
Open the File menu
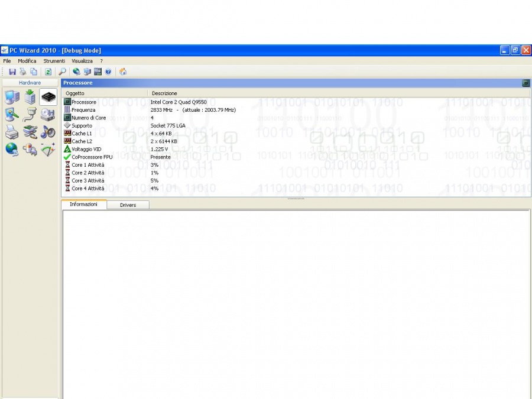coord(7,61)
